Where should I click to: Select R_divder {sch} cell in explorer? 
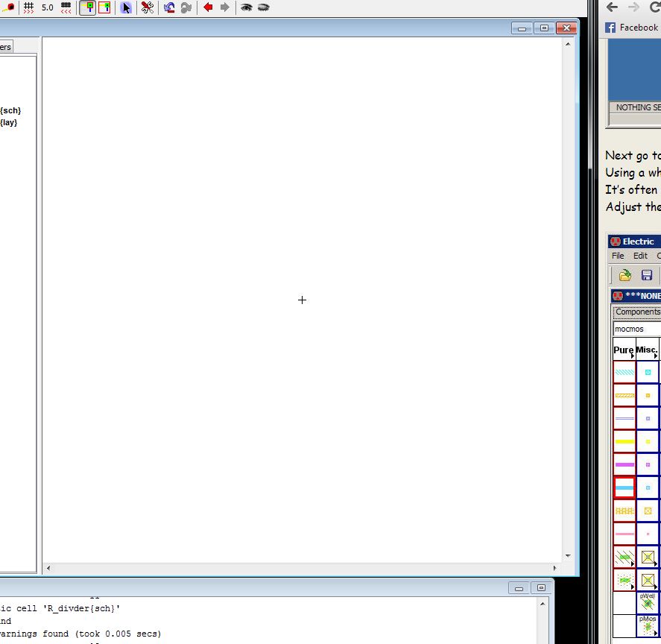(10, 110)
